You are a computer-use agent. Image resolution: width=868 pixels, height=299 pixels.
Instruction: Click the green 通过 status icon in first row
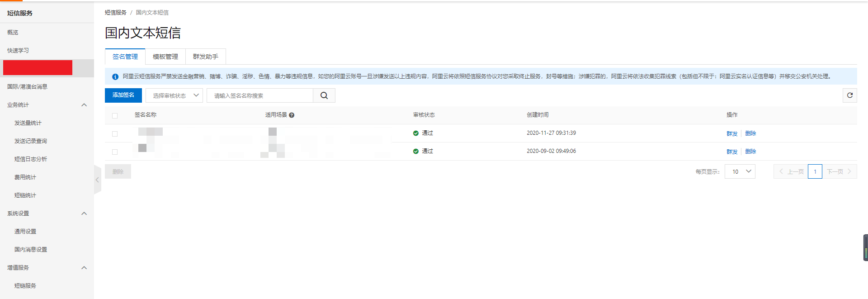coord(416,133)
